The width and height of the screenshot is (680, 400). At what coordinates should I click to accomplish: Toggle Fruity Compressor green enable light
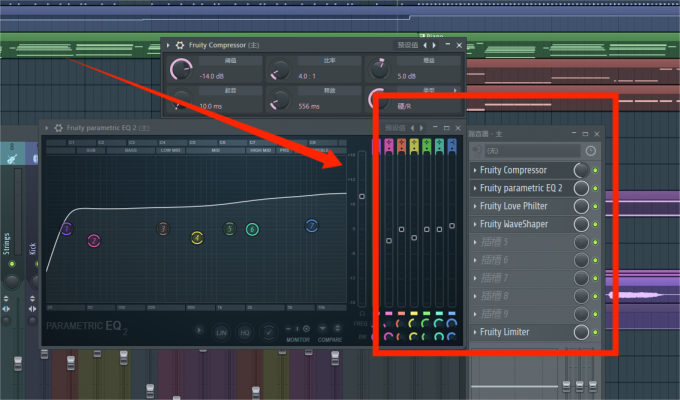click(595, 170)
